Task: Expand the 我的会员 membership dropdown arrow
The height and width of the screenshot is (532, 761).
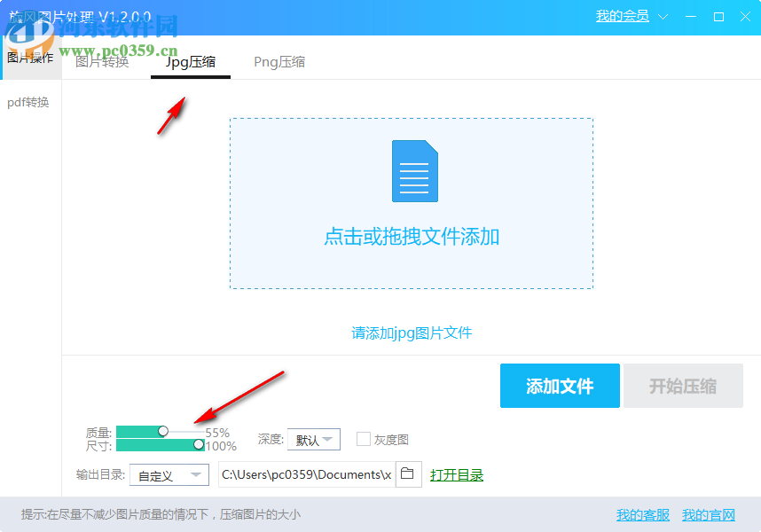Action: [663, 16]
